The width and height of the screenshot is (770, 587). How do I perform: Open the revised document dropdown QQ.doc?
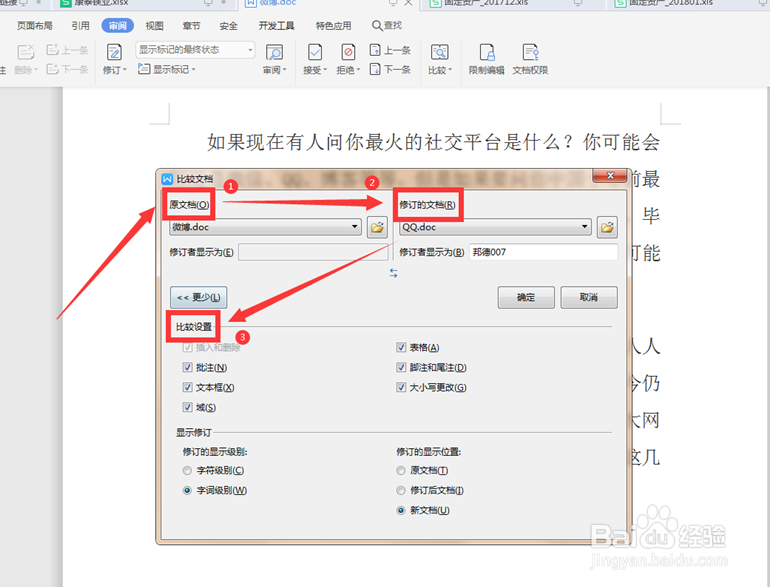584,227
